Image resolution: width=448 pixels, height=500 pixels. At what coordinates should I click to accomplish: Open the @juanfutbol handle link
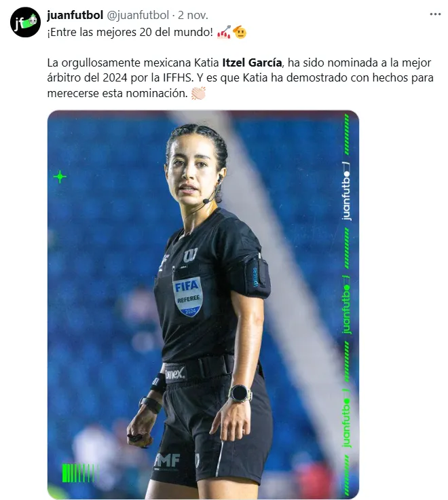[138, 15]
